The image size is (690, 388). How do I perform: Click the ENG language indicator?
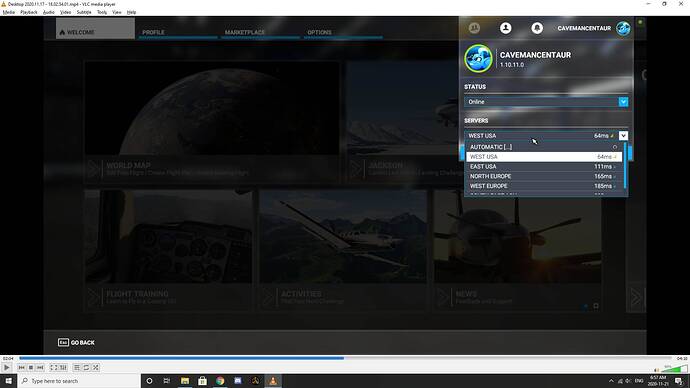coord(639,381)
